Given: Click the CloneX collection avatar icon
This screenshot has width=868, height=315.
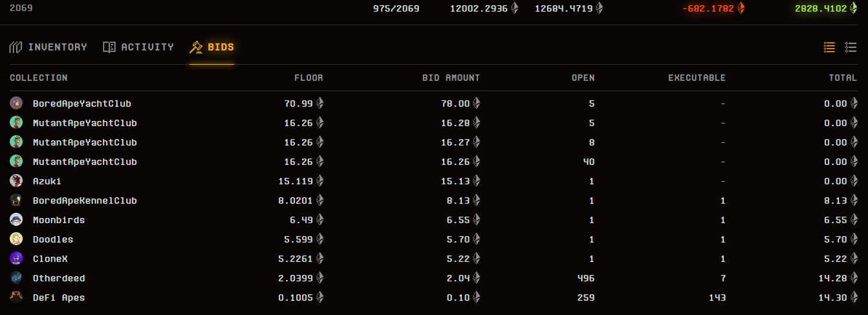Looking at the screenshot, I should (x=16, y=259).
